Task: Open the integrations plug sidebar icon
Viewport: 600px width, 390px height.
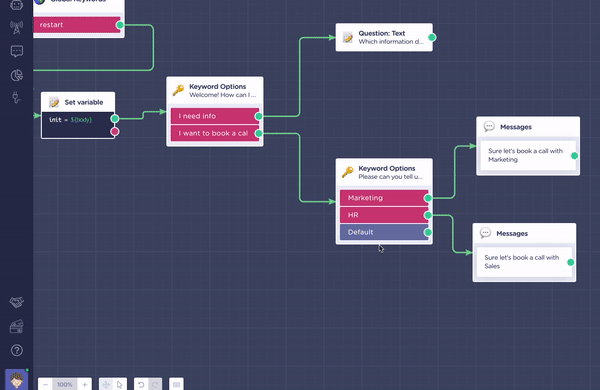Action: click(x=16, y=97)
